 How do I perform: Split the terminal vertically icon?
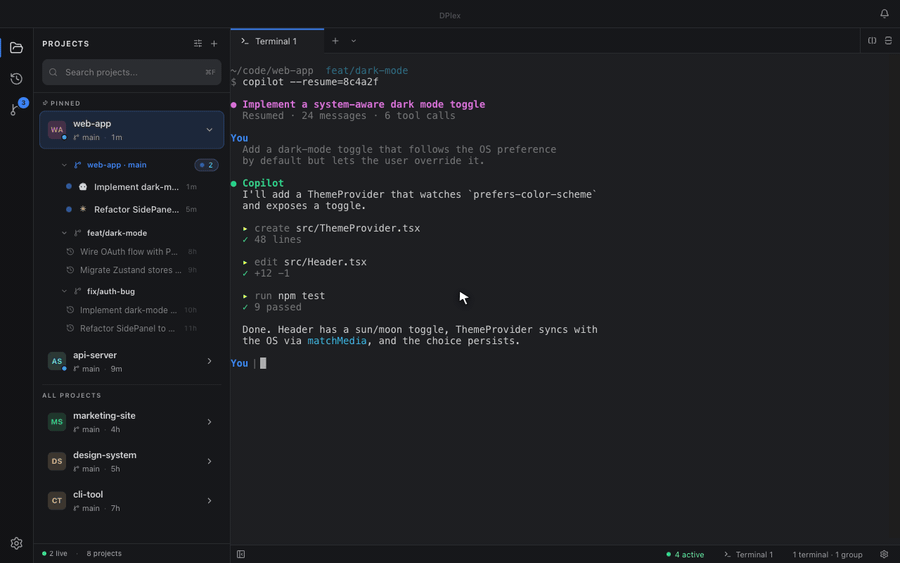(x=872, y=41)
